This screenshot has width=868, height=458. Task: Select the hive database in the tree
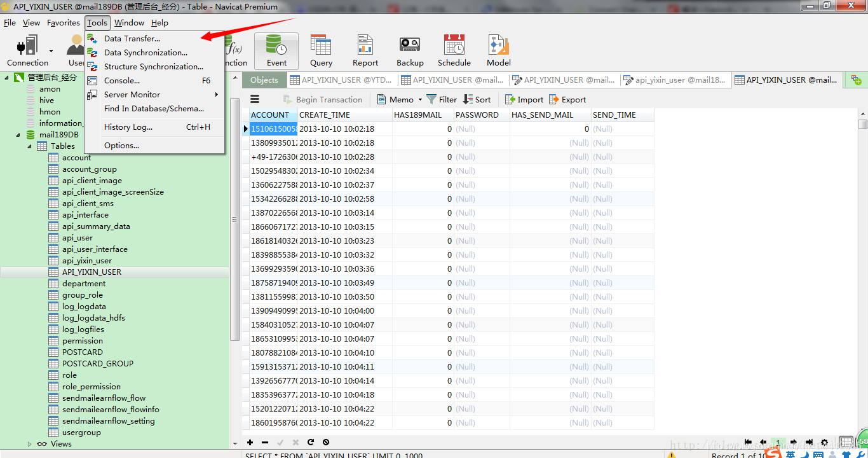coord(46,101)
